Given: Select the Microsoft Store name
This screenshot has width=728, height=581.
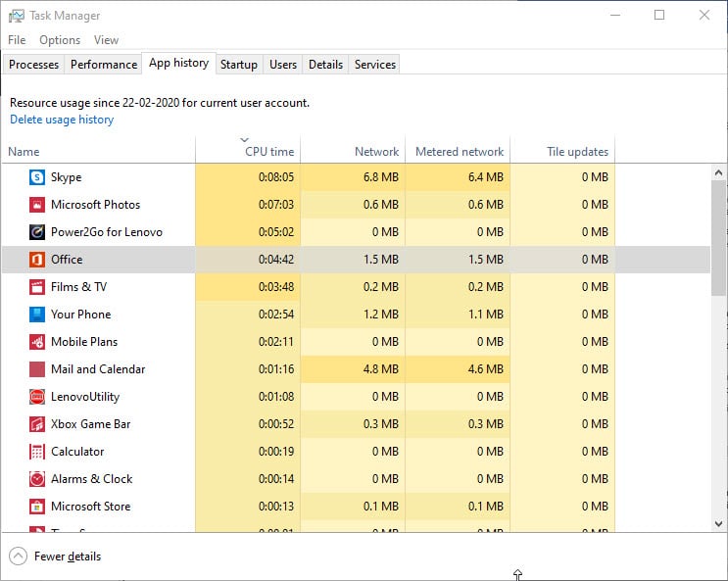Looking at the screenshot, I should coord(90,507).
